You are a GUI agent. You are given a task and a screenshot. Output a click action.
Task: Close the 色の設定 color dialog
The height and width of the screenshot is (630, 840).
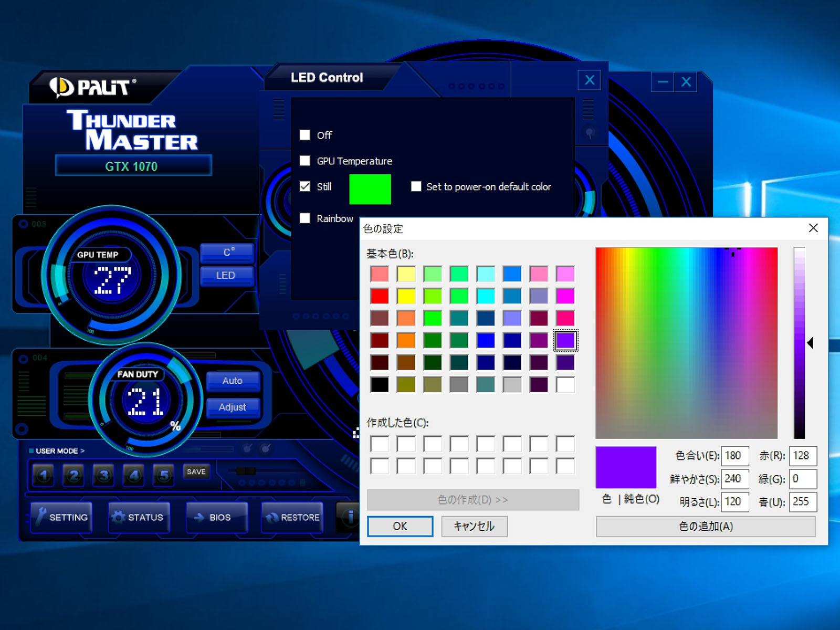(813, 228)
